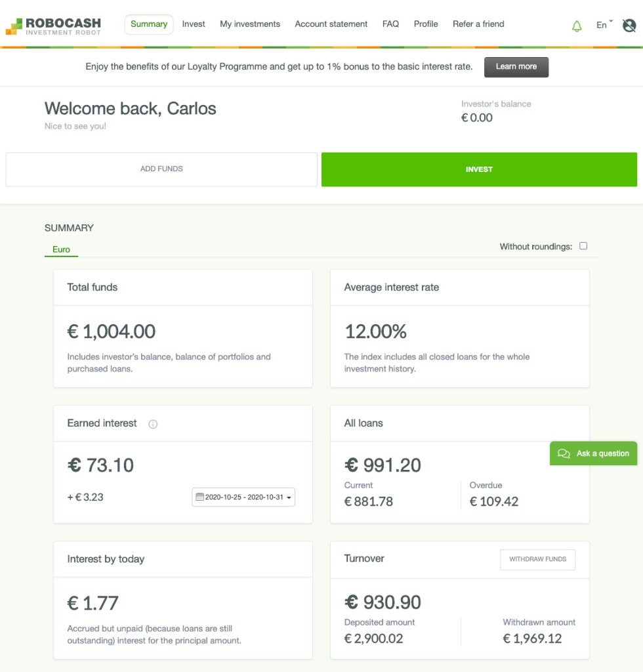
Task: Expand the date picker for 2020-10-25 period
Action: tap(287, 497)
